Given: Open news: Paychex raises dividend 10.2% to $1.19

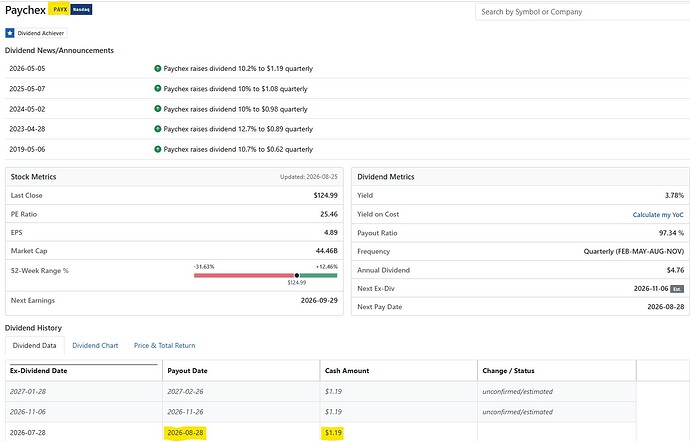Looking at the screenshot, I should coord(238,69).
